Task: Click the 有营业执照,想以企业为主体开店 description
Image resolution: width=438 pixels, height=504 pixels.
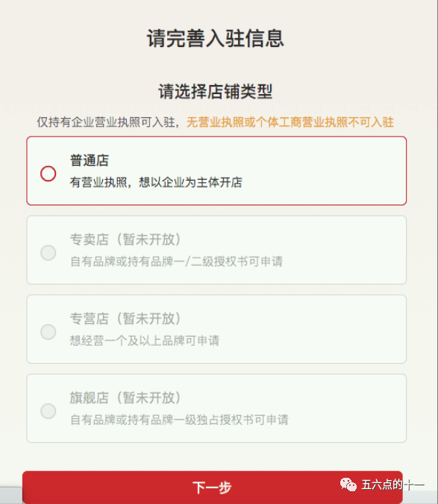Action: (x=156, y=182)
